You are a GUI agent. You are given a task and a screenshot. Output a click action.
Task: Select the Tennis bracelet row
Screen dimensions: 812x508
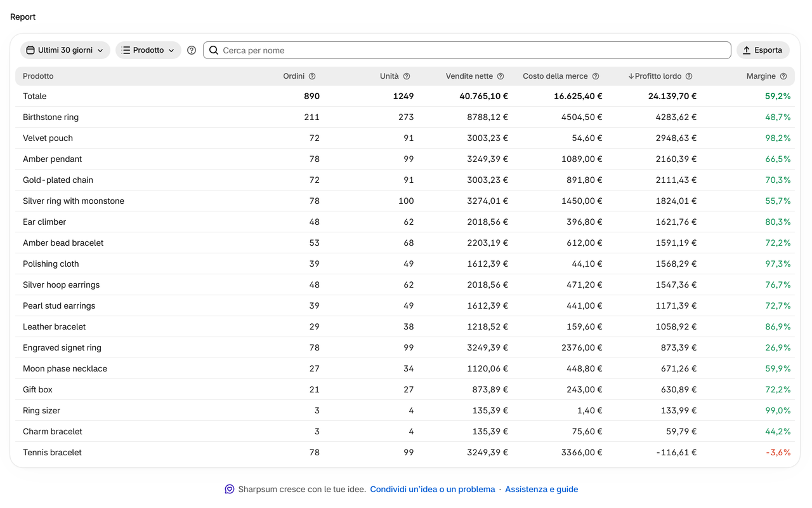click(405, 452)
